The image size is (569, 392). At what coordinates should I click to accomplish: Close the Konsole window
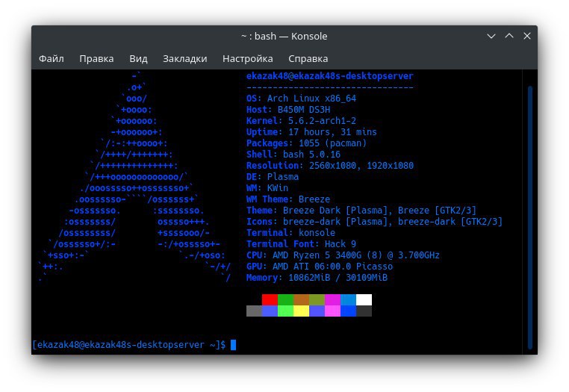(x=527, y=36)
